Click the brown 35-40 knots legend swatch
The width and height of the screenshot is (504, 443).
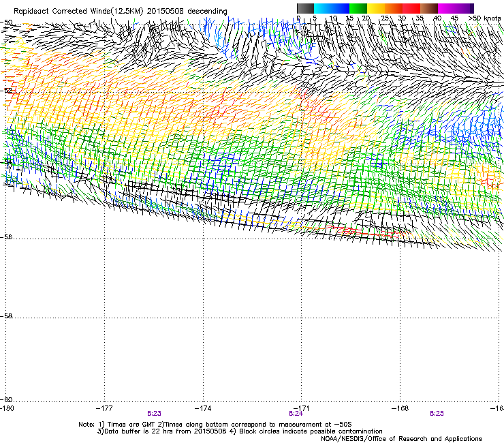[429, 8]
